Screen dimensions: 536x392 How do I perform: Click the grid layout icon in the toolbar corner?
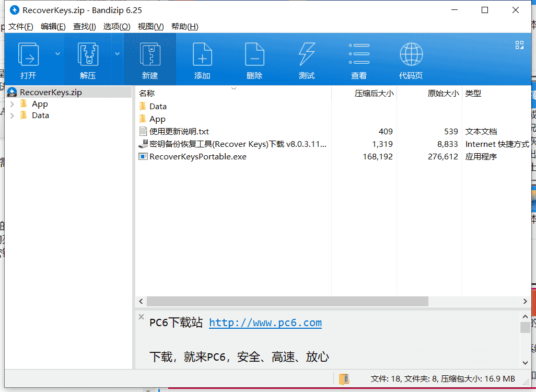click(520, 45)
